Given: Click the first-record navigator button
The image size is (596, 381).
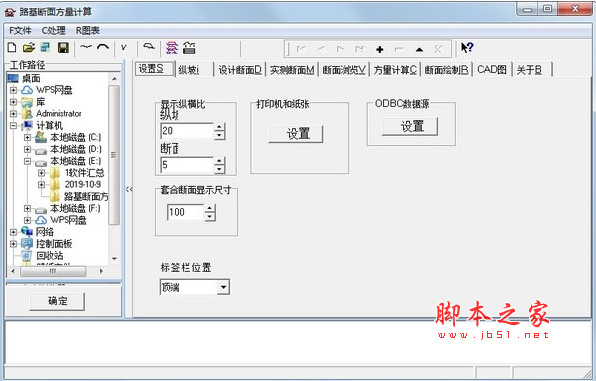Looking at the screenshot, I should [301, 49].
